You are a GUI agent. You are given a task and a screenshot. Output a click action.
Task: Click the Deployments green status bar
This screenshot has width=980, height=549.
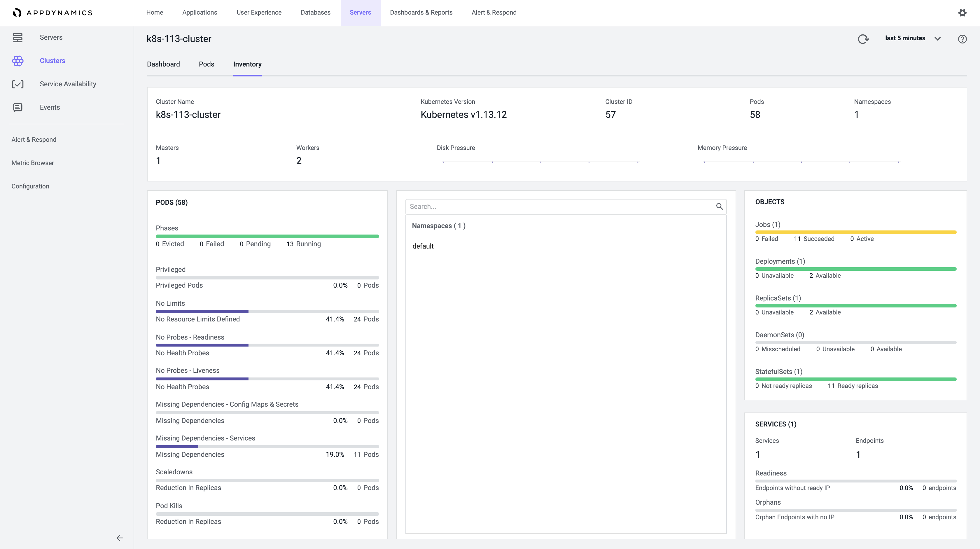855,269
